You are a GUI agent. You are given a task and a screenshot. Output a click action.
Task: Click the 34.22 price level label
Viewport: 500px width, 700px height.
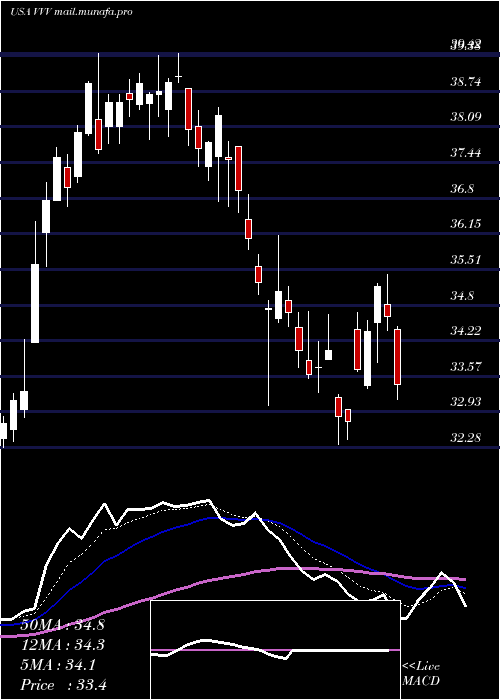tap(466, 331)
